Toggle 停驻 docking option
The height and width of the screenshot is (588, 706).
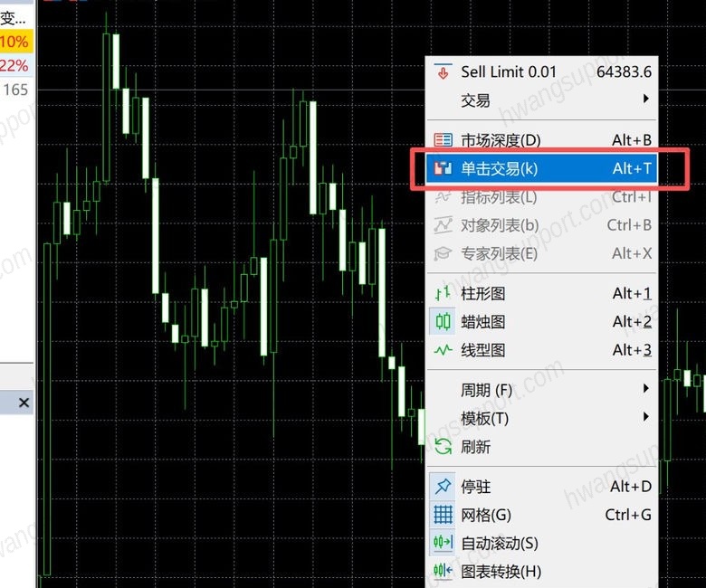(542, 487)
